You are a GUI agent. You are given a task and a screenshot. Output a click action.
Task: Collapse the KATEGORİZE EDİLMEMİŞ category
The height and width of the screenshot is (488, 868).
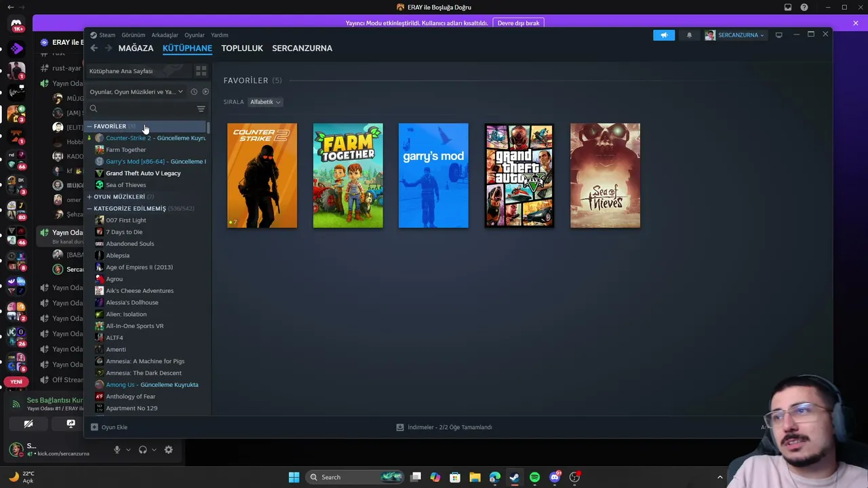click(x=89, y=209)
